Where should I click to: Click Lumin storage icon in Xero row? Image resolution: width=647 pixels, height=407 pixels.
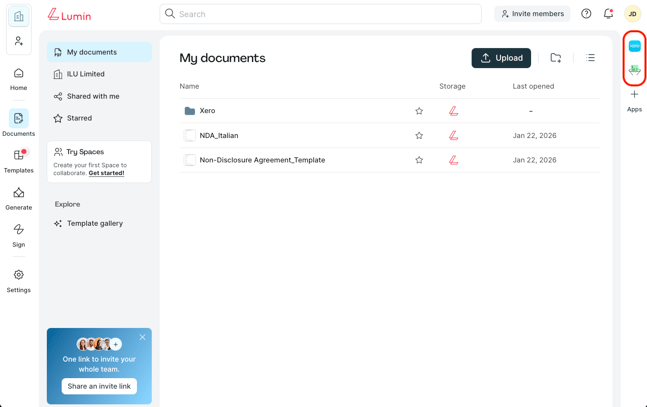click(453, 111)
